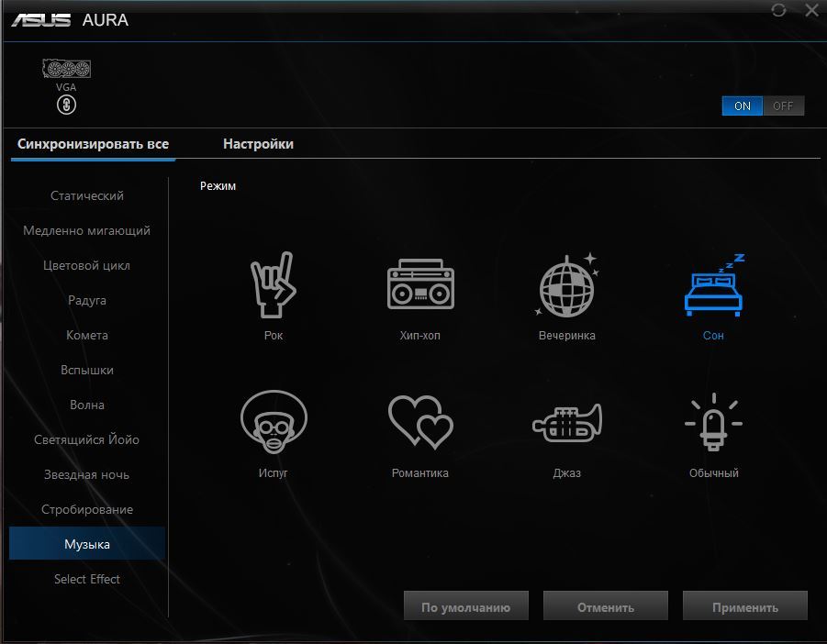The width and height of the screenshot is (827, 644).
Task: Click the Обычный mode label
Action: pyautogui.click(x=713, y=472)
